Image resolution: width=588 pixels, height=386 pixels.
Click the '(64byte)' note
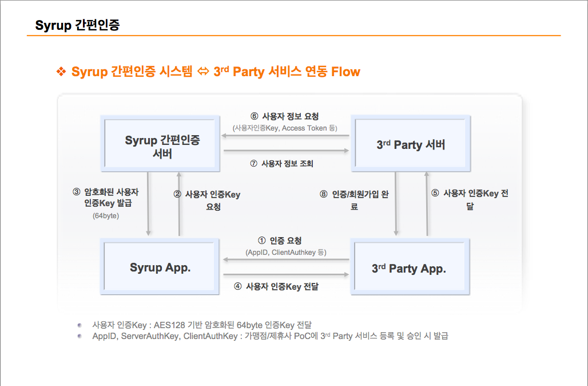106,216
